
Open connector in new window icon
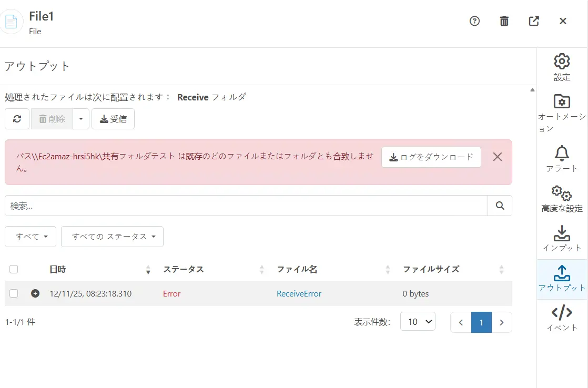pyautogui.click(x=534, y=21)
